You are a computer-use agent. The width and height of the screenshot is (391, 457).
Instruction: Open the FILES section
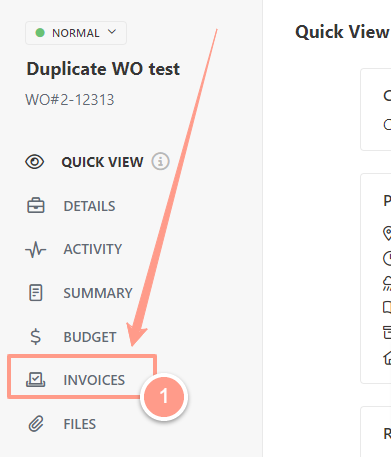(x=80, y=424)
